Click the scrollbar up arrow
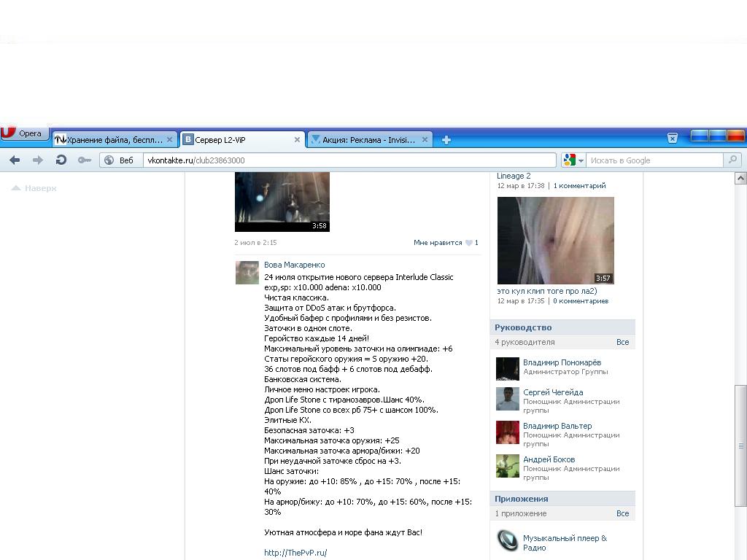Viewport: 747px width, 560px height. (x=740, y=178)
